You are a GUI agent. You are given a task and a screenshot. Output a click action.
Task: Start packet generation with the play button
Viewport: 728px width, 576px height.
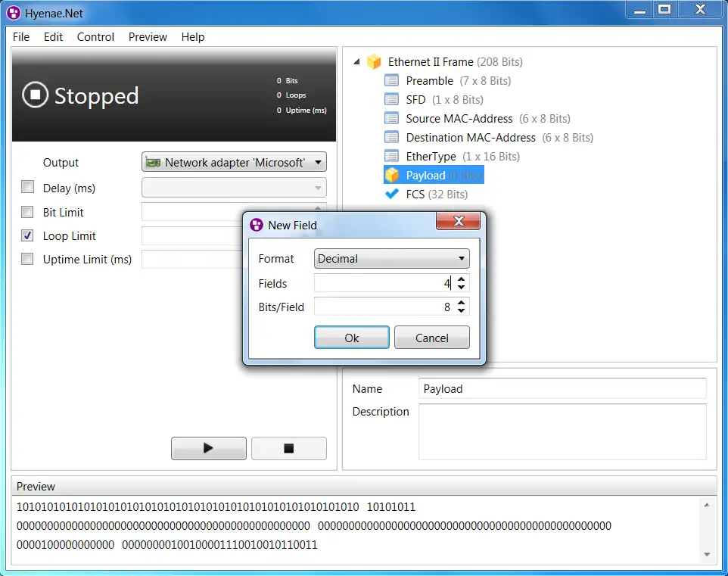(x=208, y=448)
